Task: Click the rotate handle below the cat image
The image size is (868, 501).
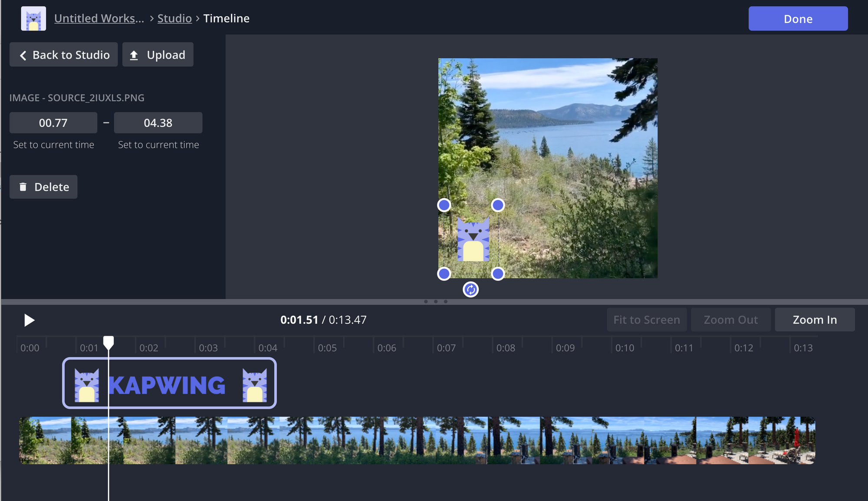Action: (470, 290)
